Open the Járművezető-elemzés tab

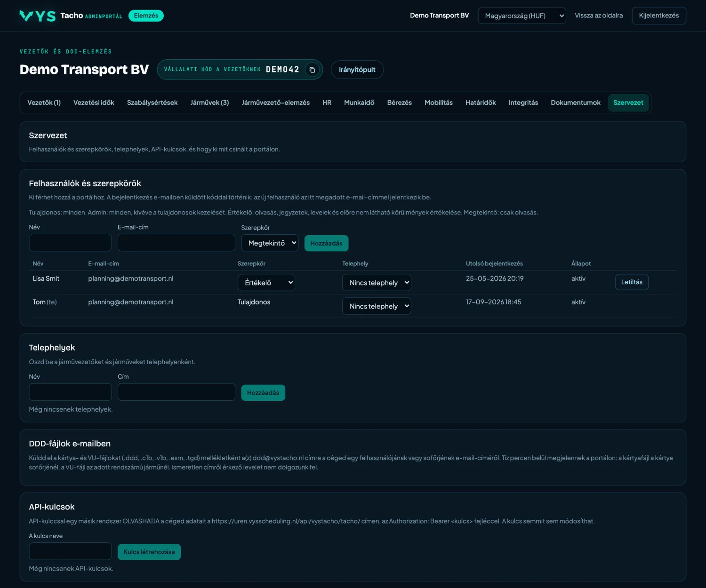point(275,103)
